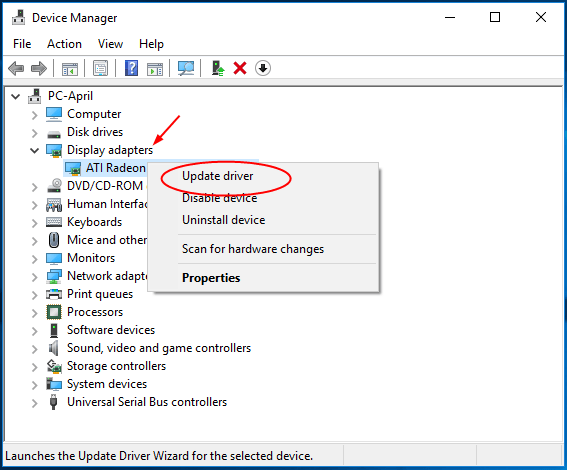Screen dimensions: 567x470
Task: Click the Properties sheet toolbar icon
Action: [x=100, y=68]
